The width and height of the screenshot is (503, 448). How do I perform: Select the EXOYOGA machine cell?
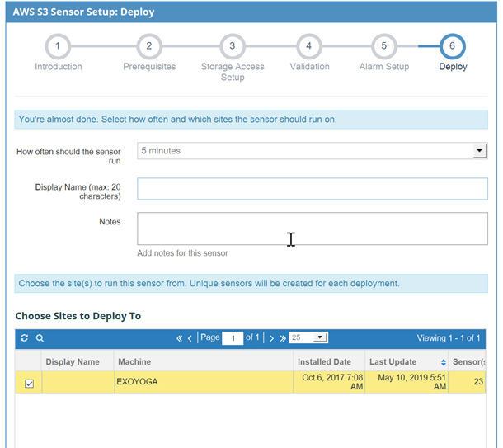tap(204, 382)
